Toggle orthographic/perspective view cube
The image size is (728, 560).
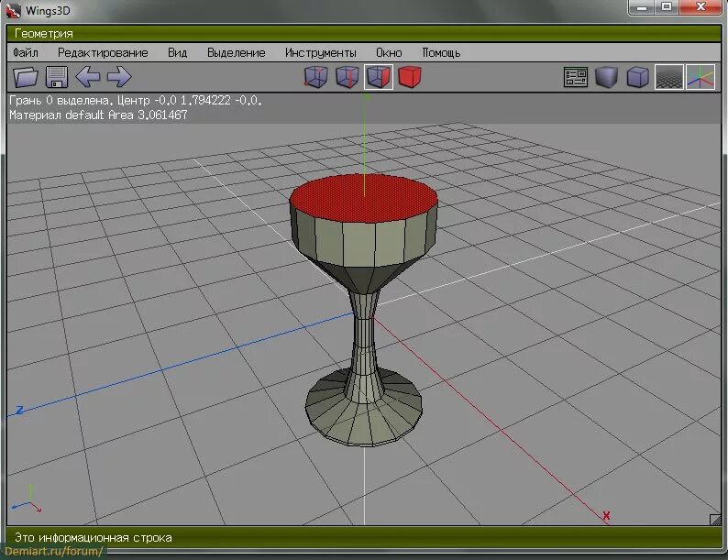637,77
